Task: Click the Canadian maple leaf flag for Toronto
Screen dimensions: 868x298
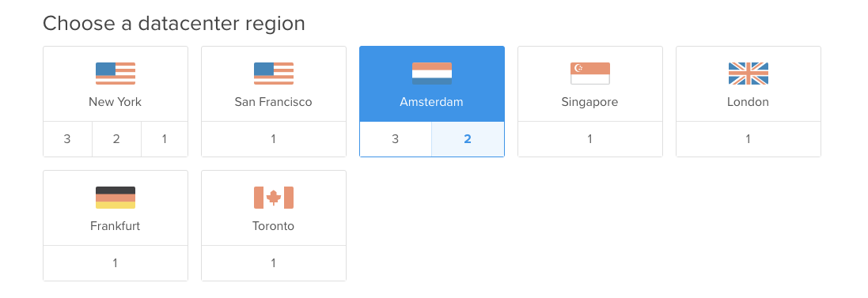Action: [x=274, y=198]
